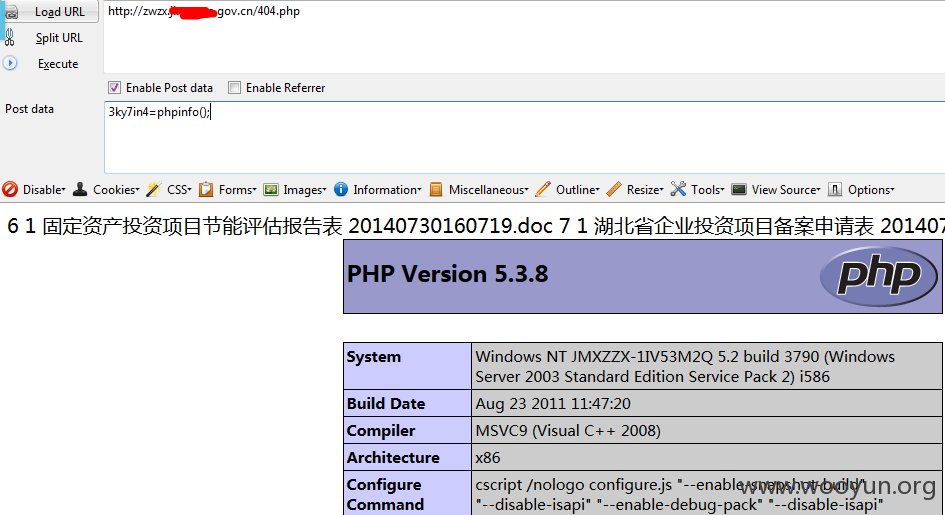Click the cscript /nologo configure.js value
945x515 pixels.
[679, 495]
